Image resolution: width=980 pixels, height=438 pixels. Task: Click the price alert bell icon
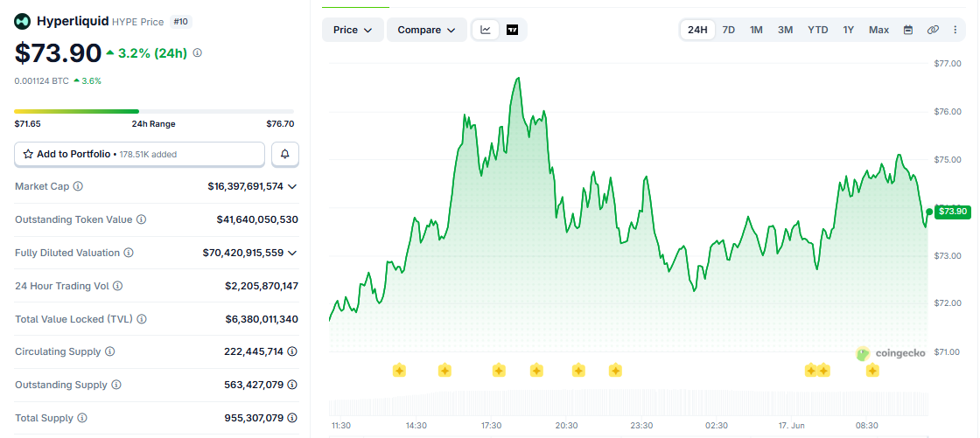285,154
